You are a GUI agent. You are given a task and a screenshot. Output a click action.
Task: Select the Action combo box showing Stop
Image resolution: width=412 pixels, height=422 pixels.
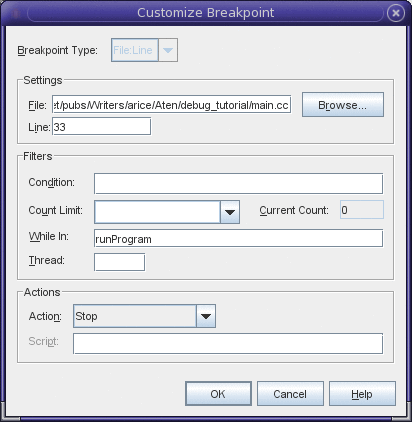pos(135,316)
